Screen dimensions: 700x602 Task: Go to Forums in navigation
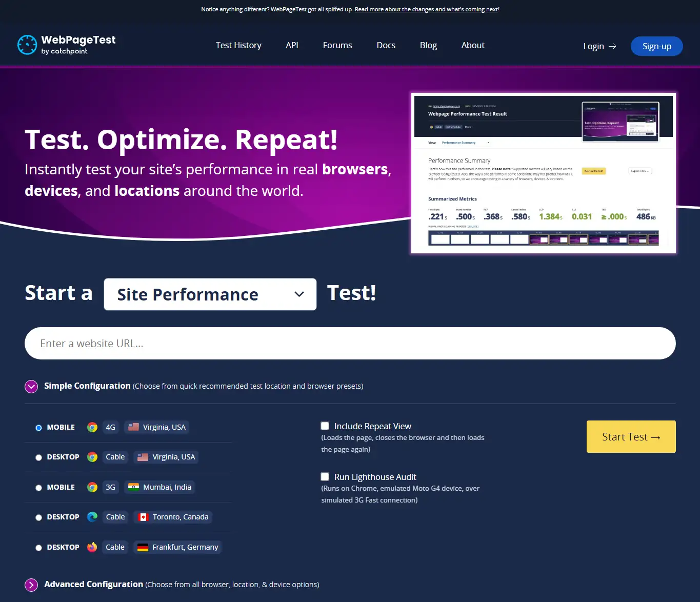(337, 45)
